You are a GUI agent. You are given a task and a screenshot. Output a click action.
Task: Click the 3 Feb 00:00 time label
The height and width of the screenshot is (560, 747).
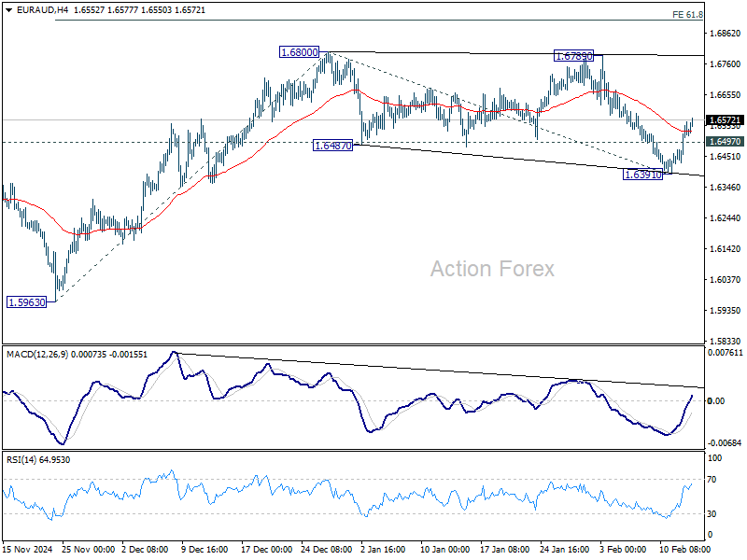tap(623, 550)
